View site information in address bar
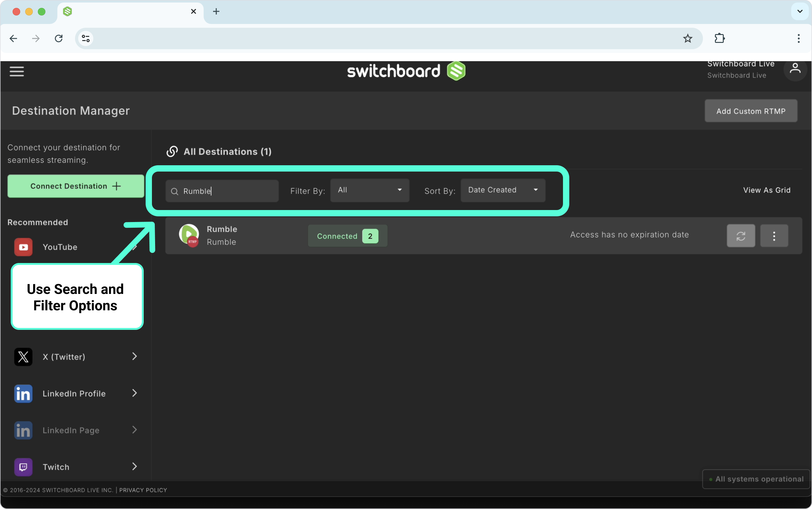812x509 pixels. point(86,38)
